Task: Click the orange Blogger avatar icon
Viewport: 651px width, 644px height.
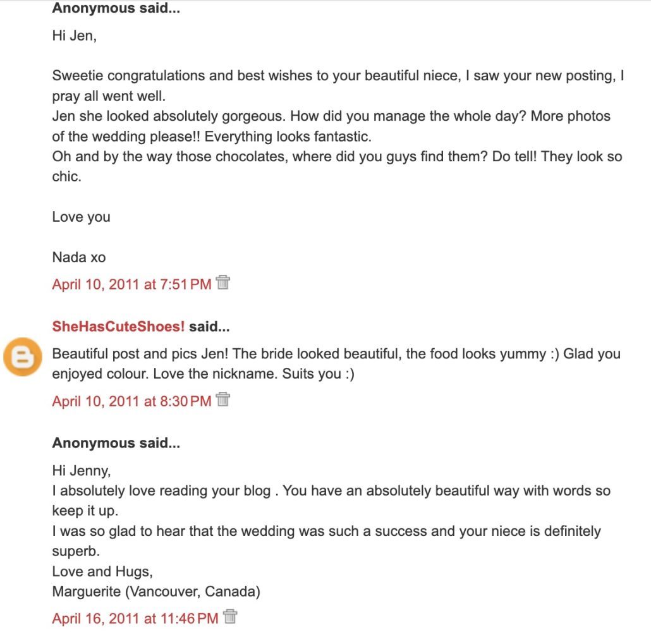Action: click(x=23, y=357)
